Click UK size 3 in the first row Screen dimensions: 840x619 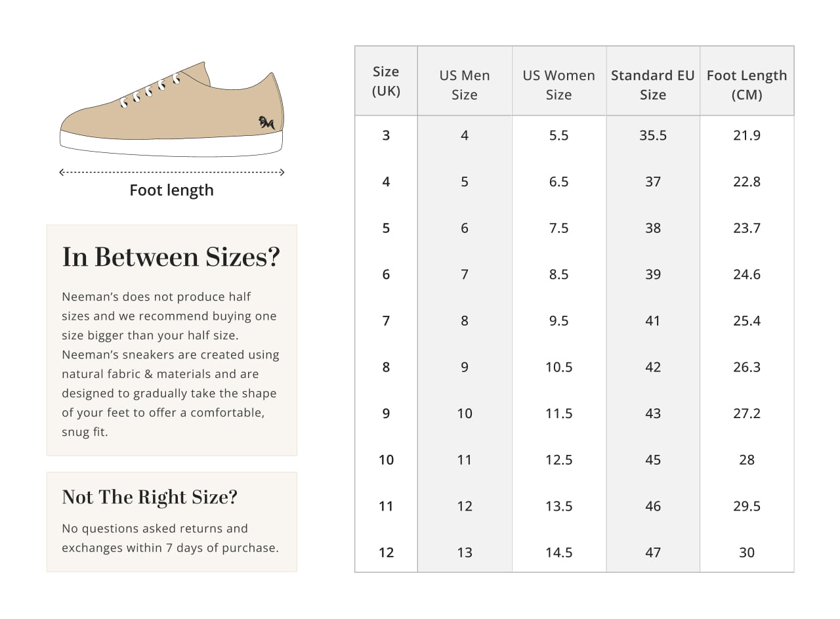(x=386, y=135)
